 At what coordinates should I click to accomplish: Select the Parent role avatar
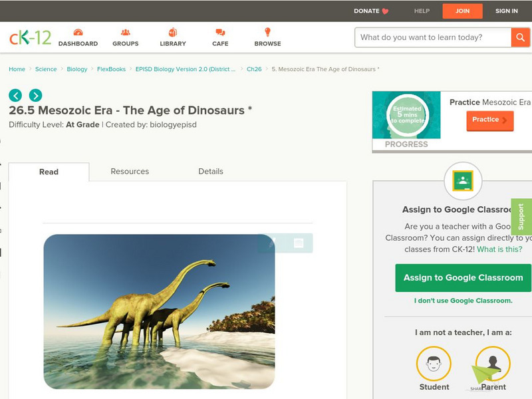click(x=493, y=364)
